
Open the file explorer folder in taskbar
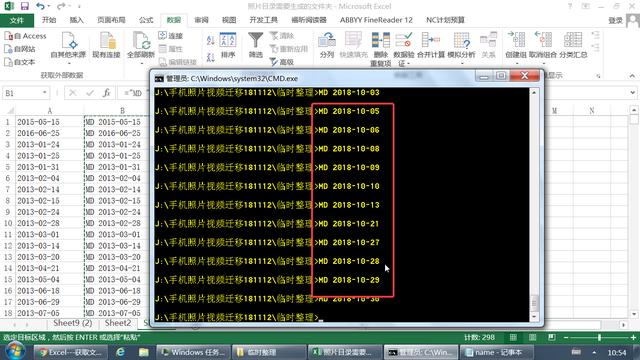(143, 352)
